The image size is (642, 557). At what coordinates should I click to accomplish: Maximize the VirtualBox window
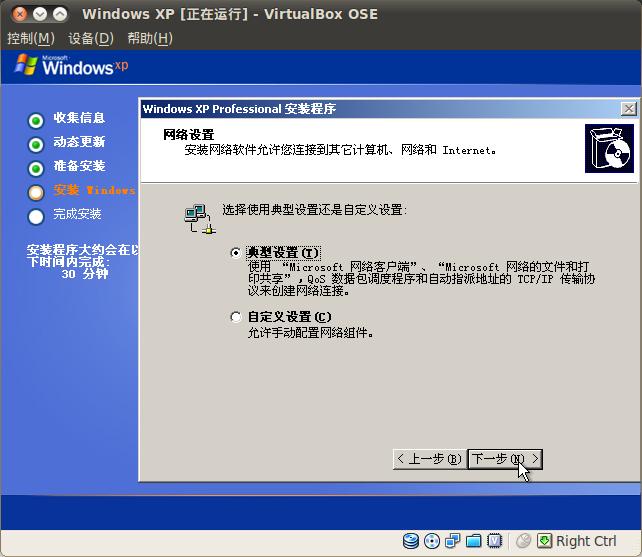tap(60, 14)
